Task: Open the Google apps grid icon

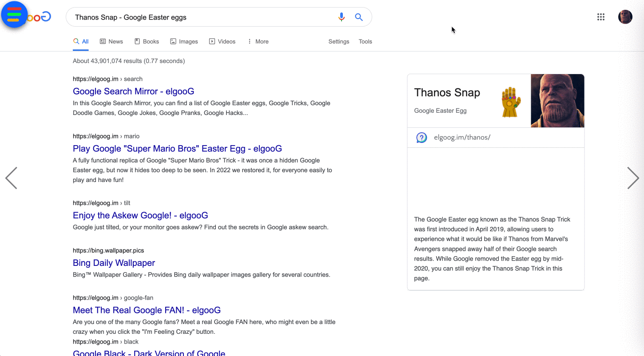Action: pyautogui.click(x=600, y=17)
